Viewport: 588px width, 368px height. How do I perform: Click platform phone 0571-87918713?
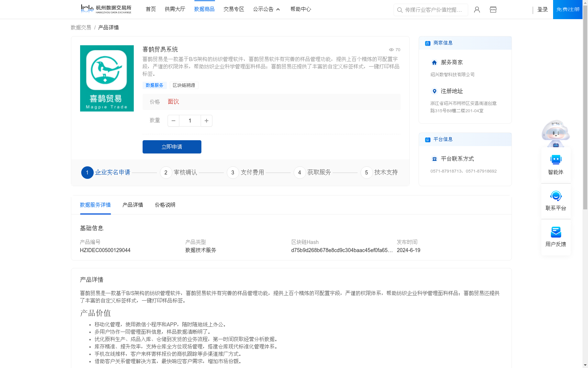tap(447, 171)
